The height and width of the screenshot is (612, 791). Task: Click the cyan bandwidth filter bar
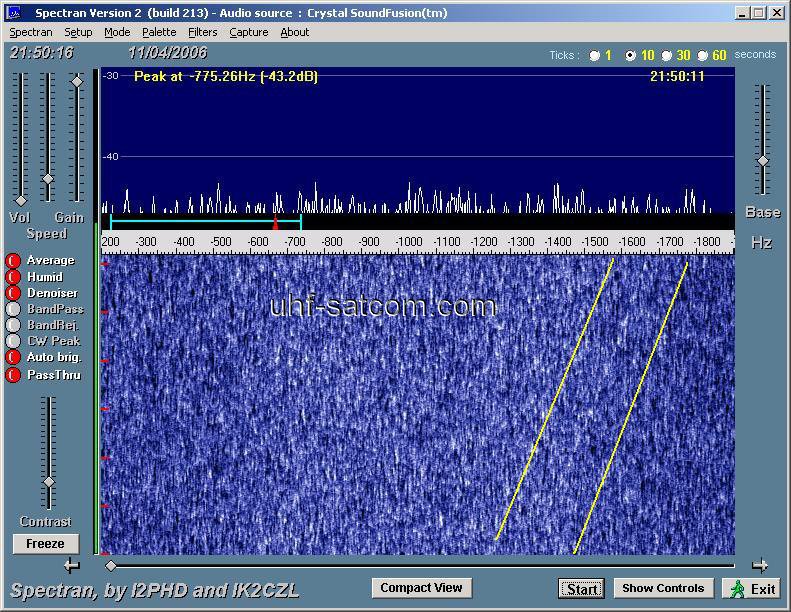[206, 221]
